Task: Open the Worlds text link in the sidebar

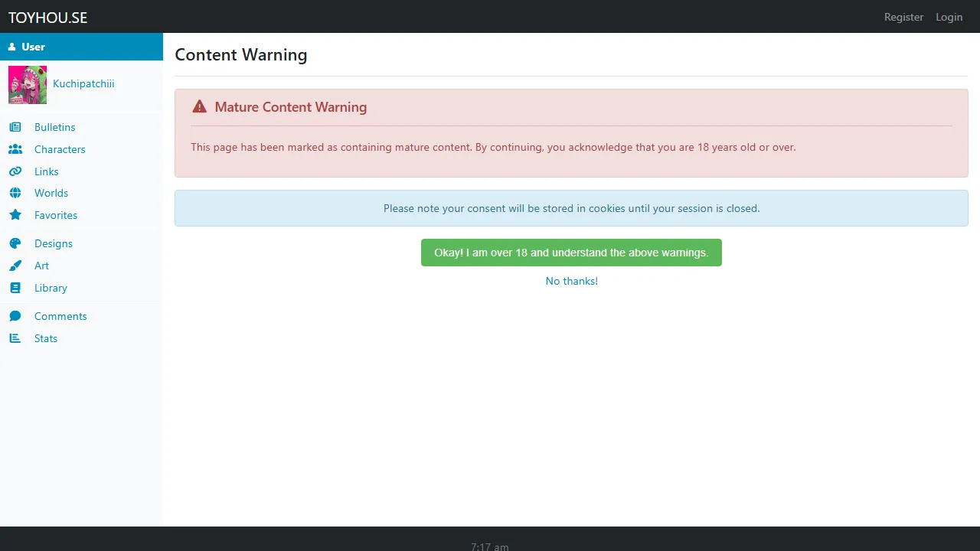Action: click(x=51, y=193)
